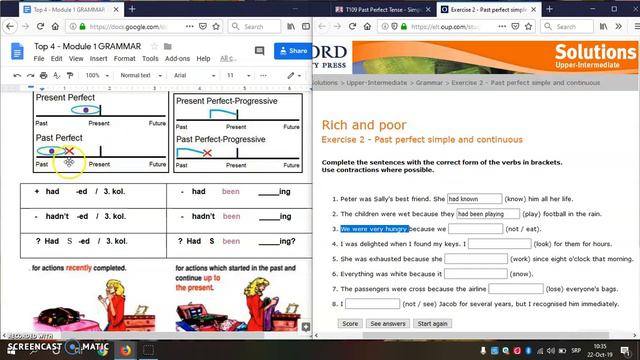
Task: Open the right browser hamburger menu
Action: coord(636,27)
